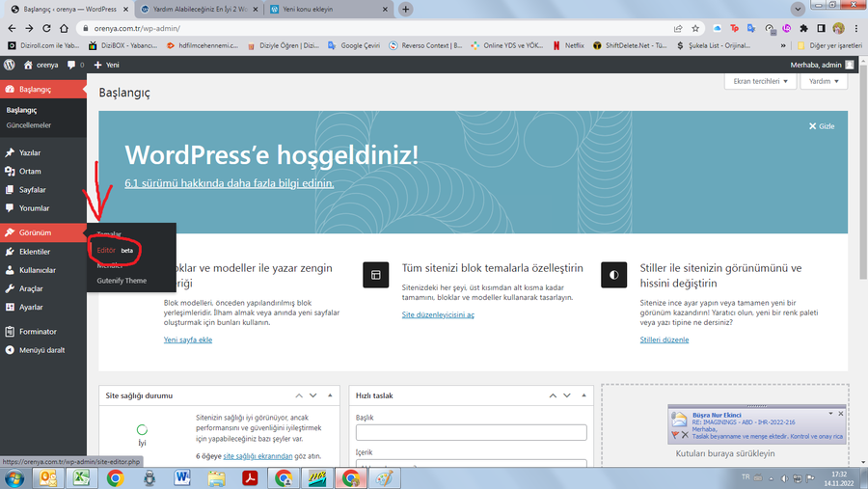Expand the Ekran tercihleri dropdown

[760, 81]
